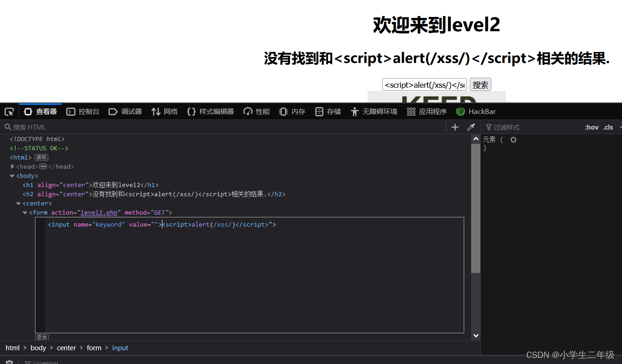Viewport: 622px width, 364px height.
Task: Expand the head node
Action: click(x=12, y=166)
